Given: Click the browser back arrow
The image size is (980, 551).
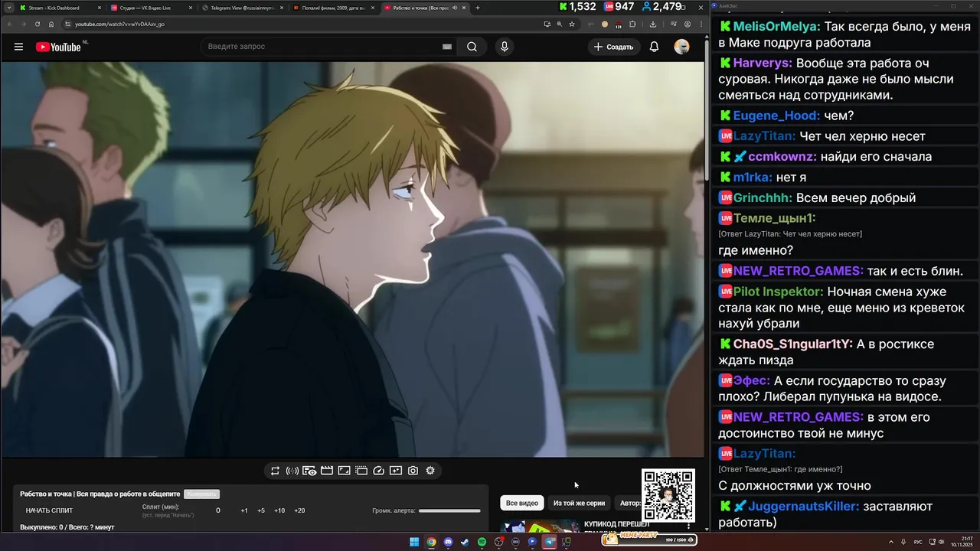Looking at the screenshot, I should (x=10, y=24).
